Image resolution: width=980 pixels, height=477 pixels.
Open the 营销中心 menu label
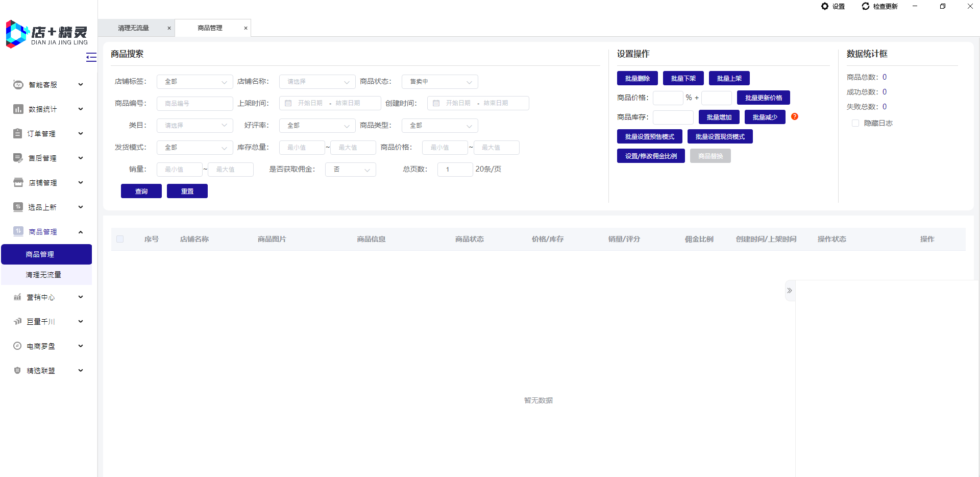(x=41, y=297)
